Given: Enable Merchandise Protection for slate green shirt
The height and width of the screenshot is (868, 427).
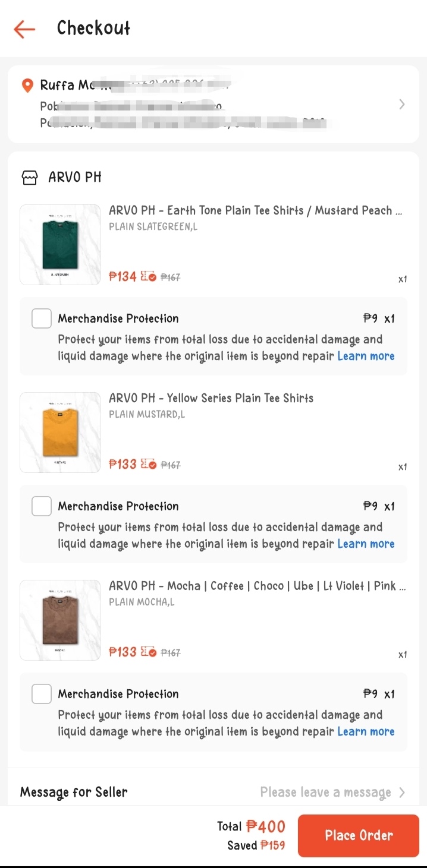Looking at the screenshot, I should pos(42,318).
